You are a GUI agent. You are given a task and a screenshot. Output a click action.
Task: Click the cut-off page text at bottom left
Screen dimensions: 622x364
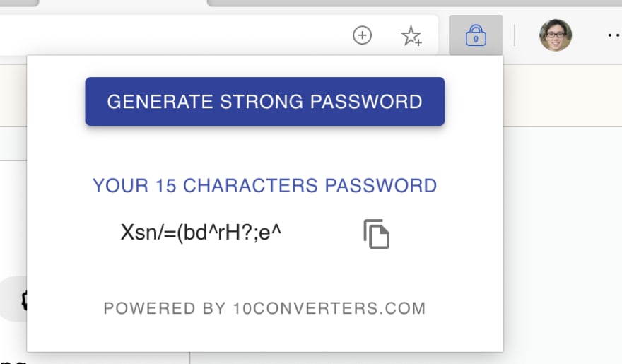coord(13,362)
